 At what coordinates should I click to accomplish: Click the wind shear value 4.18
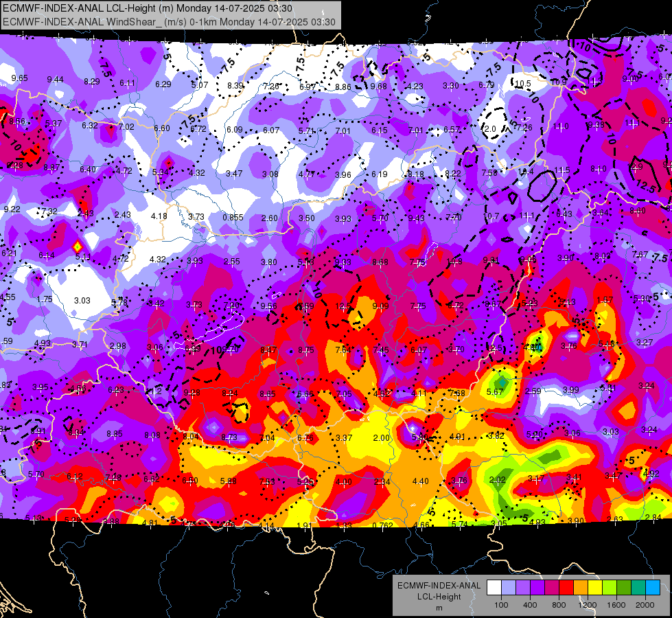pos(159,216)
